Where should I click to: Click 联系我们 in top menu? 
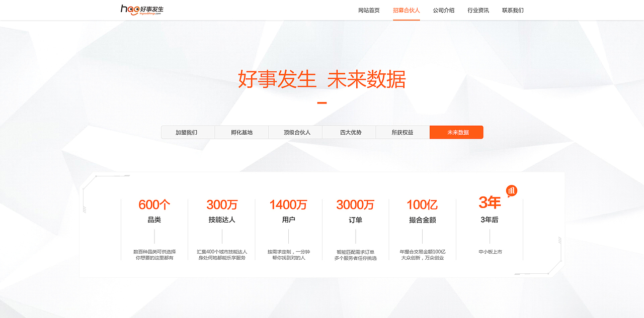coord(513,10)
